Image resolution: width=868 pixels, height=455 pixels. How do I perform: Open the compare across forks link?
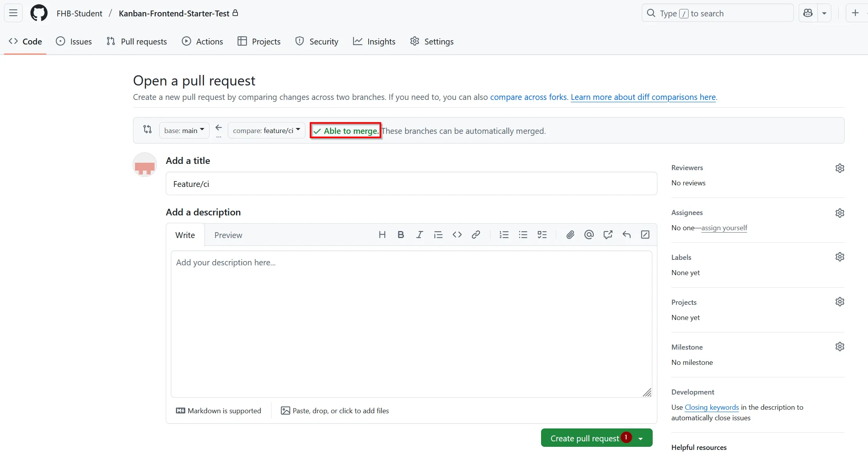coord(528,97)
